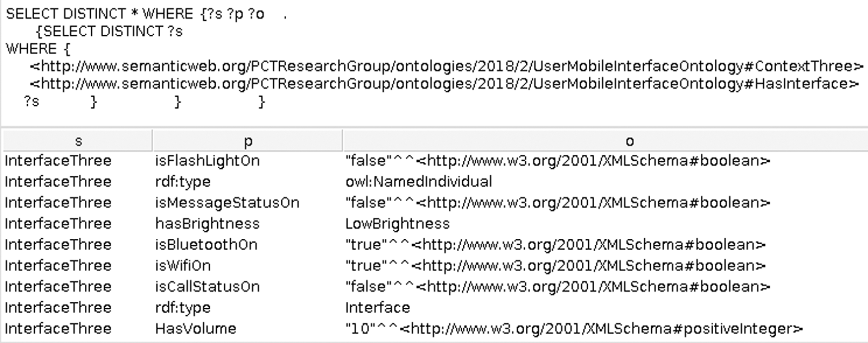868x343 pixels.
Task: Click the o column header
Action: point(605,141)
